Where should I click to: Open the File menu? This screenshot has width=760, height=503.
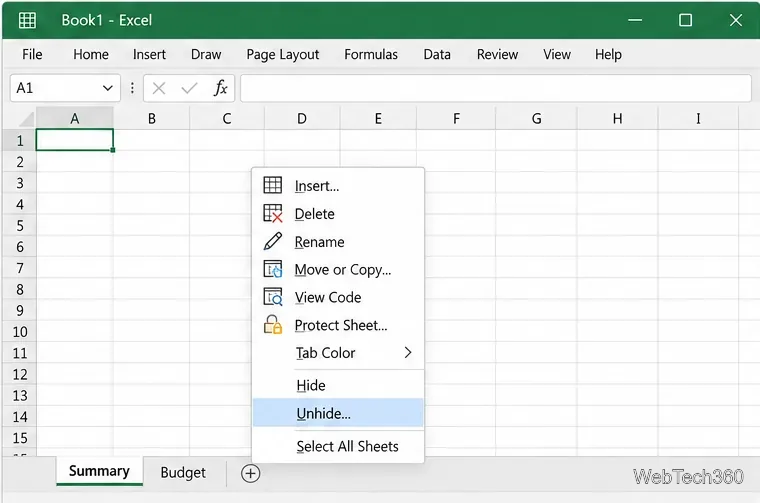click(32, 54)
